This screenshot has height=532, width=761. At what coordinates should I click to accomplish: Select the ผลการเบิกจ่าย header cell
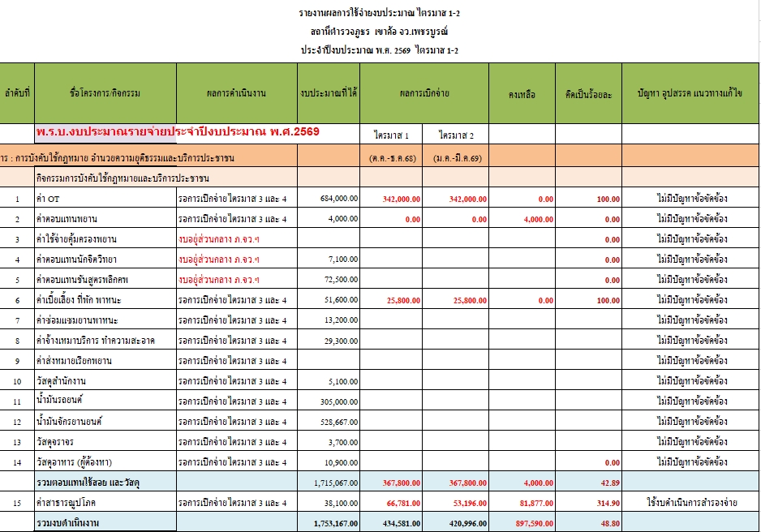424,93
